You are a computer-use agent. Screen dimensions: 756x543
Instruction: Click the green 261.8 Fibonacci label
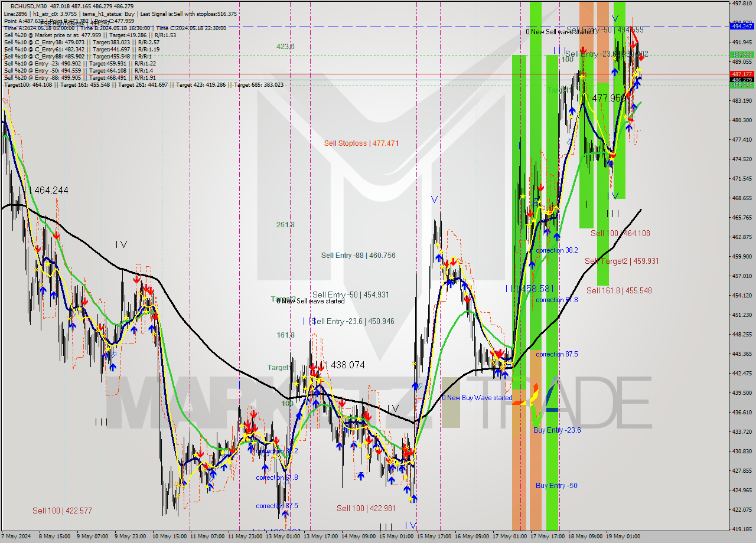(285, 224)
